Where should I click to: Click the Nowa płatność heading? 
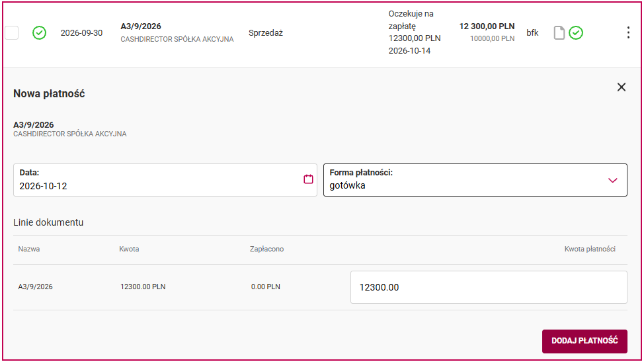(49, 94)
